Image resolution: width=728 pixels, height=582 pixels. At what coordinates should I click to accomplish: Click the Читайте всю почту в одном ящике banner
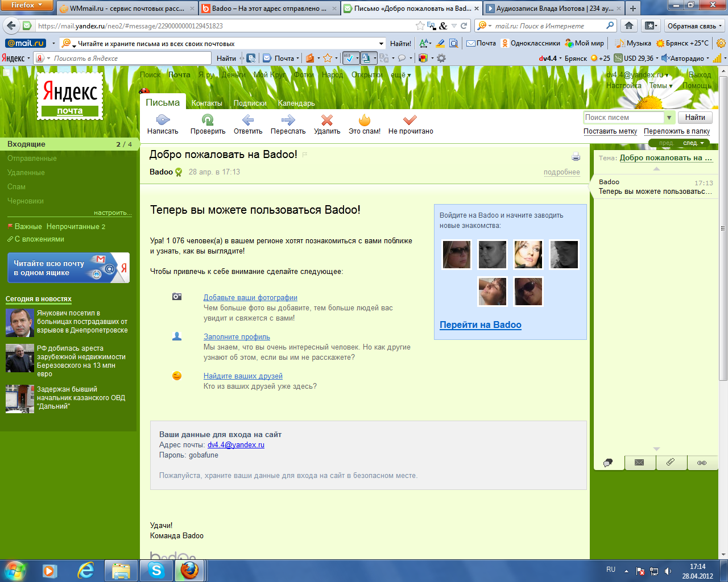click(x=68, y=268)
